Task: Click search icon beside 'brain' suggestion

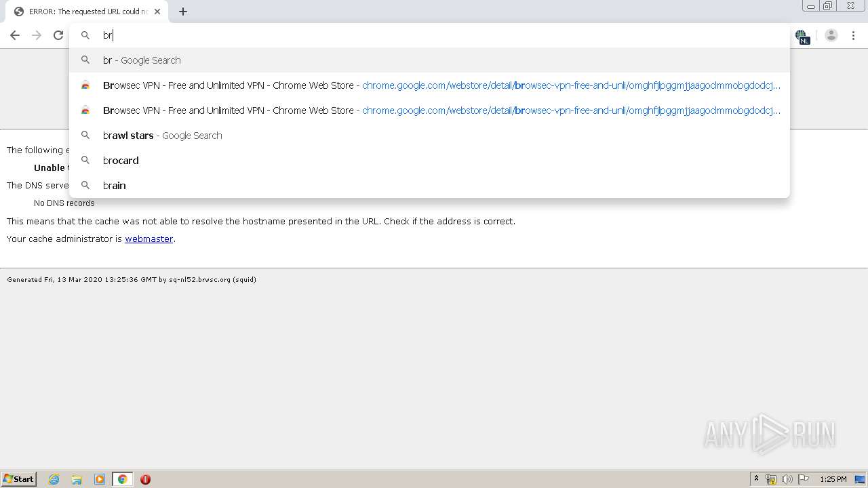Action: (85, 186)
